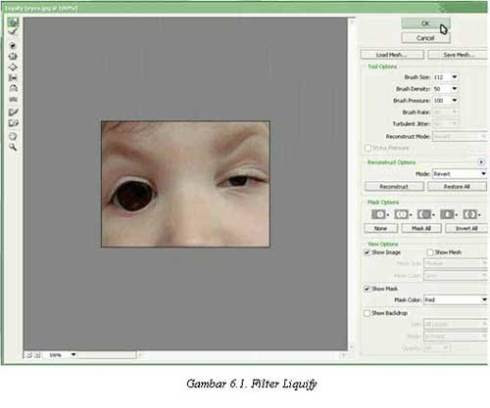Open the Brush Pressure slider arrow

tap(454, 100)
